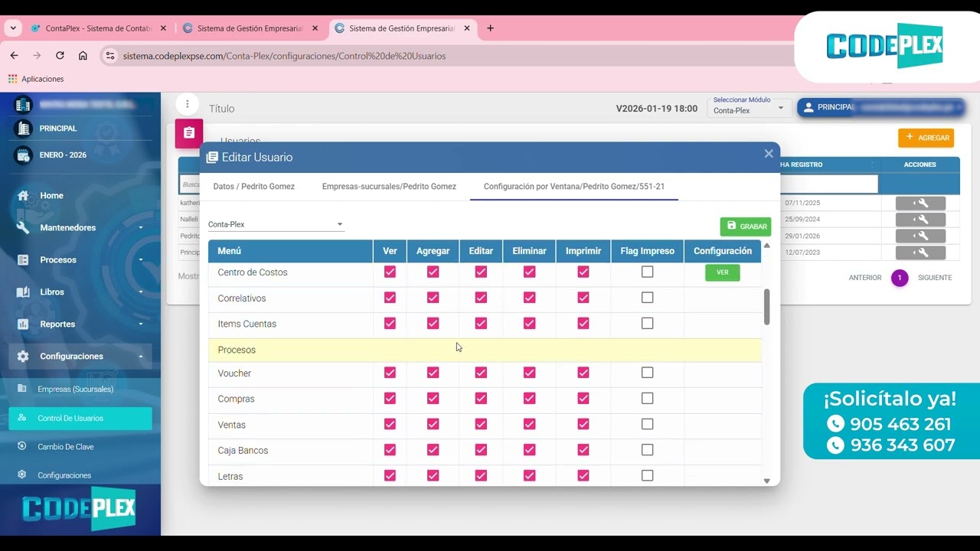Open Empresas (Sucursales) submenu item
Image resolution: width=980 pixels, height=551 pixels.
pos(80,389)
